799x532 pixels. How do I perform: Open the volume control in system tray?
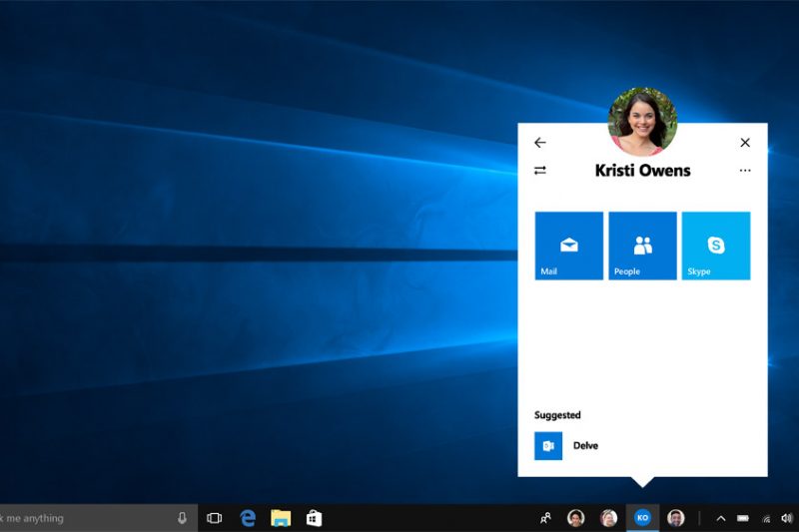click(788, 518)
